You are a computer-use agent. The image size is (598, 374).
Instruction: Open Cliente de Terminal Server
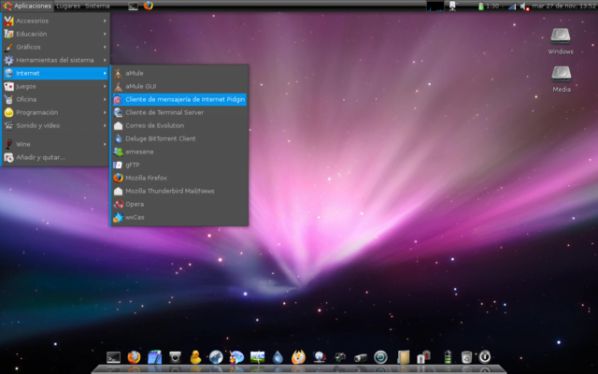(180, 112)
